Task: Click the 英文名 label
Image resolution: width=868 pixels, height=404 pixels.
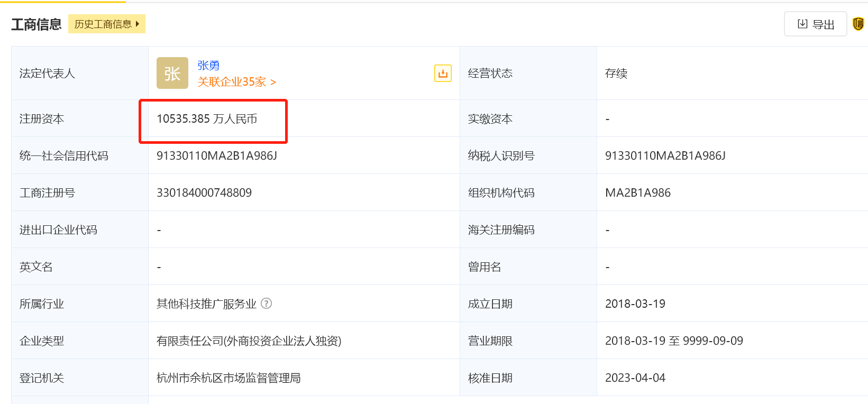Action: pos(36,267)
